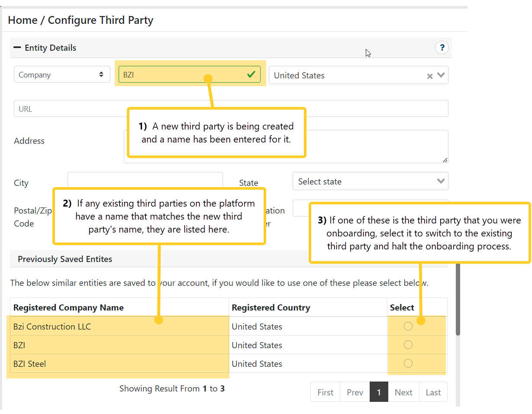Click the First pagination button
Viewport: 532px width, 414px height.
(x=325, y=392)
